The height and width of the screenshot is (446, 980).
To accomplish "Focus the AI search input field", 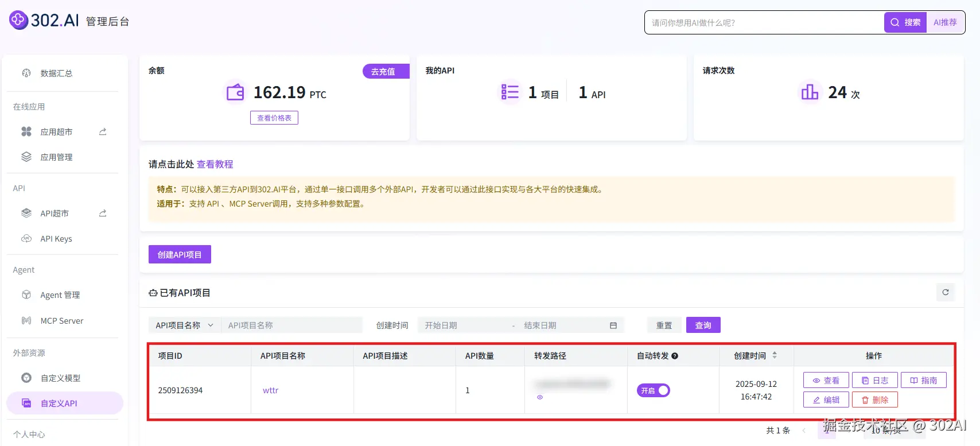I will point(764,22).
